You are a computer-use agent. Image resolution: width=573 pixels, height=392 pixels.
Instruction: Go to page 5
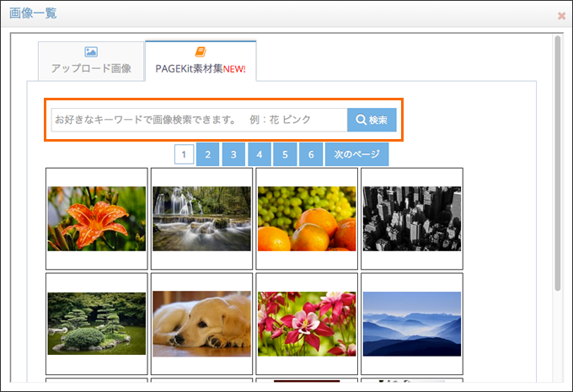point(285,154)
